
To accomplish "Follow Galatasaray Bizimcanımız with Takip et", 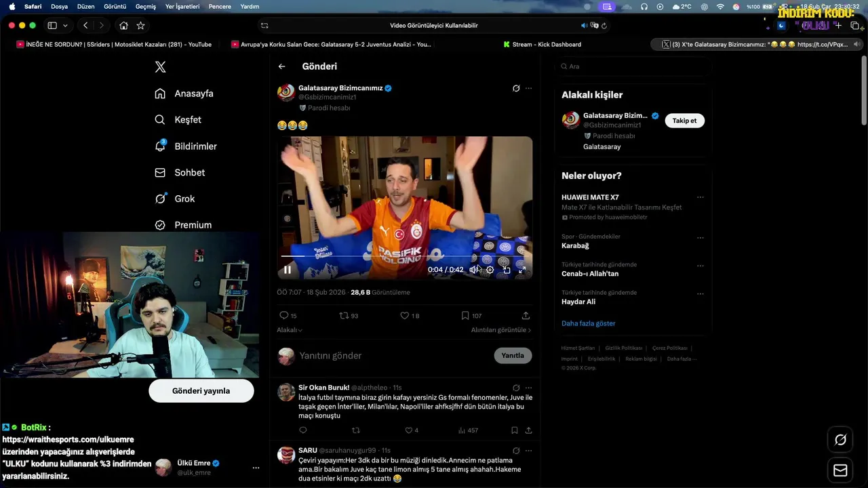I will 684,121.
